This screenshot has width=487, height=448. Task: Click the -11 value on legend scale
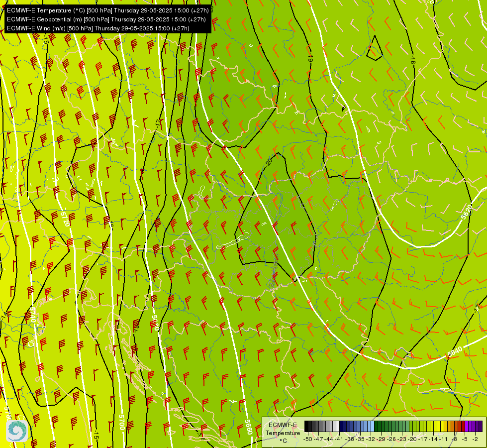coord(443,439)
